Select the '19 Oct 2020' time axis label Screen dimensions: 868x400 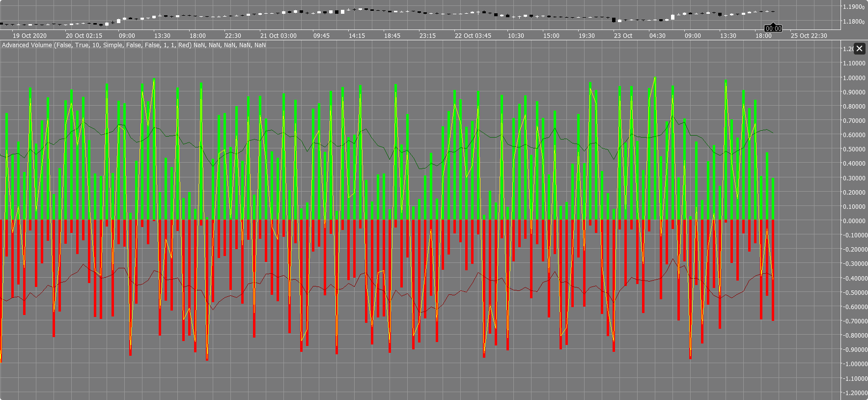click(29, 36)
